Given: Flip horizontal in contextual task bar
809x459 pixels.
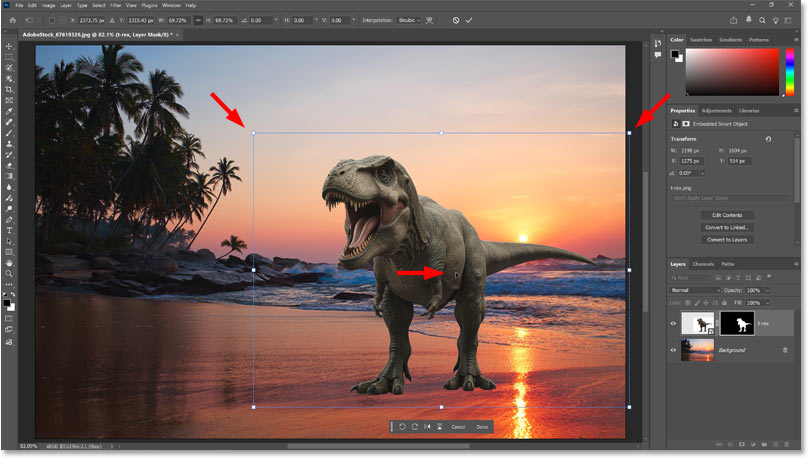Looking at the screenshot, I should coord(427,427).
